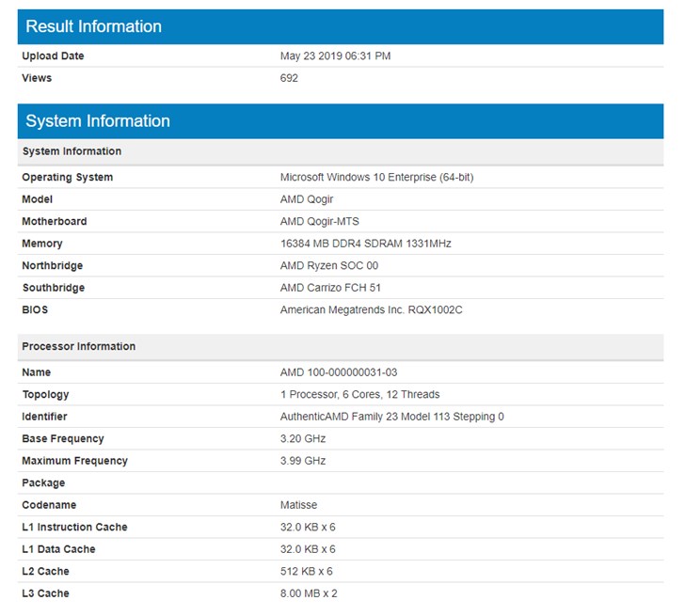The width and height of the screenshot is (685, 616).
Task: Select the 3.20 GHz base frequency value
Action: tap(303, 439)
